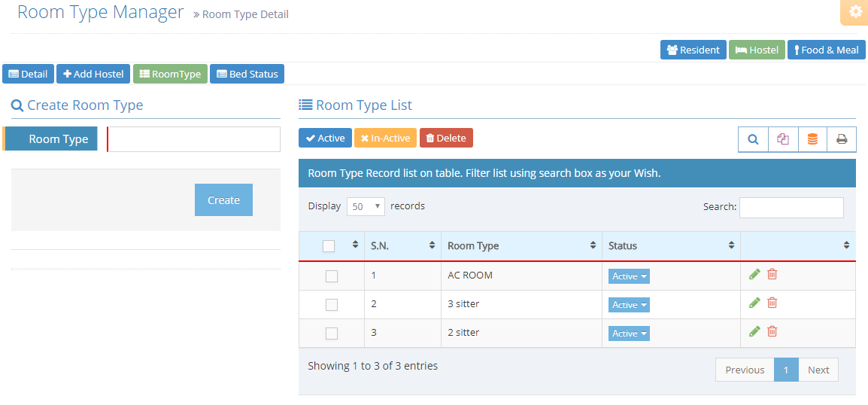Screen dimensions: 868x405
Task: Click the Create button
Action: click(223, 200)
